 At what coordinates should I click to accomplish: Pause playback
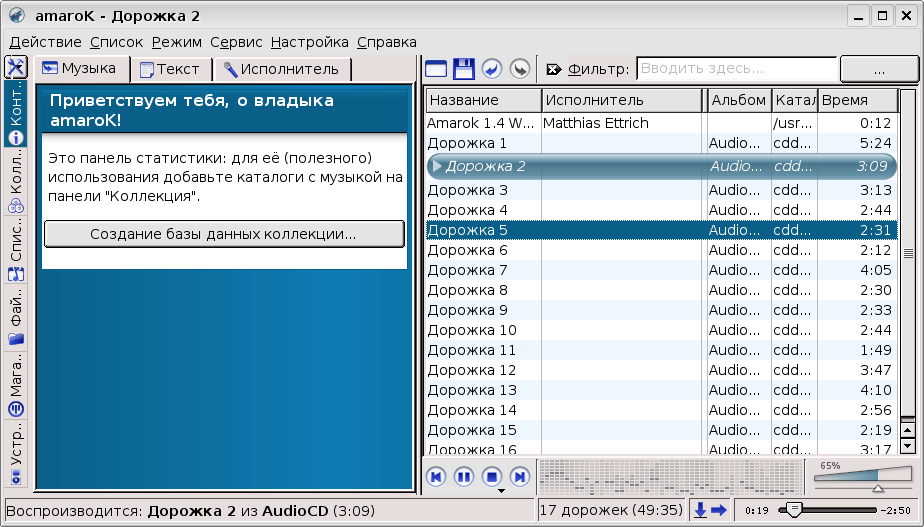tap(464, 476)
